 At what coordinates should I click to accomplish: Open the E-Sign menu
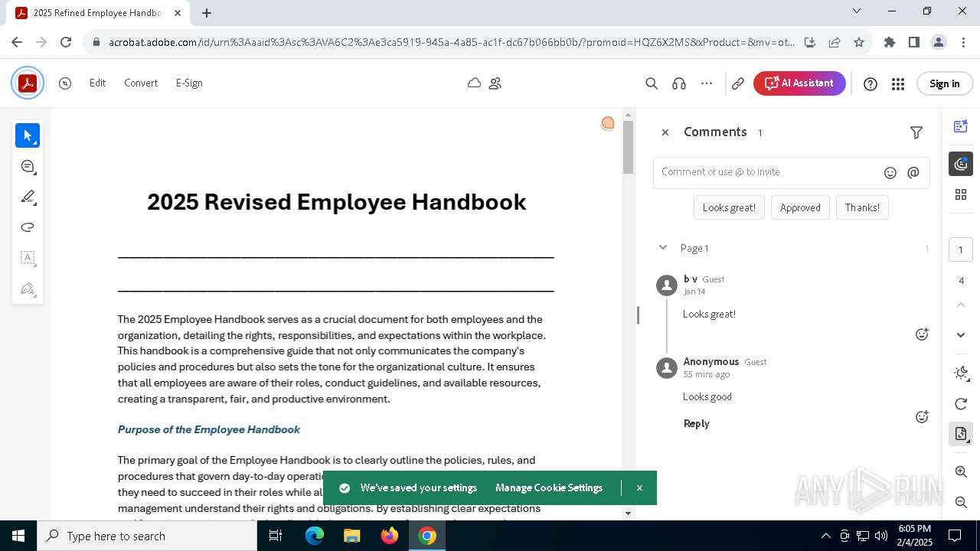click(x=189, y=83)
